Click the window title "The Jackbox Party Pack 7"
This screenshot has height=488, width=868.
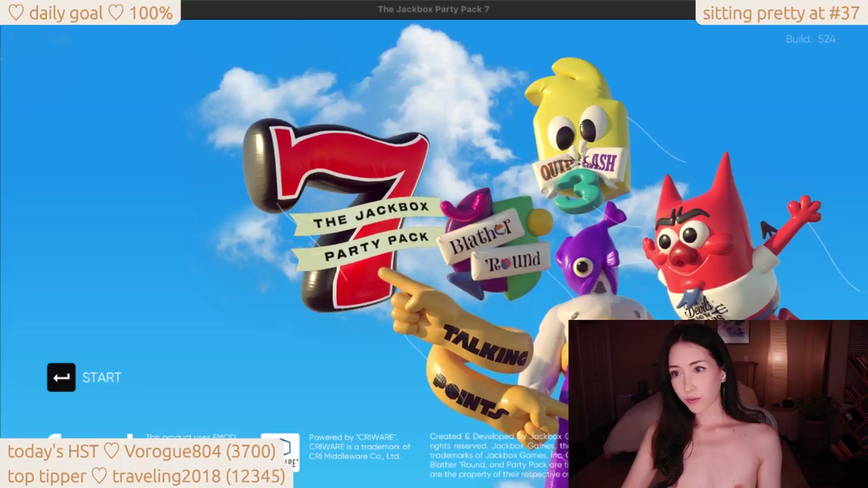434,9
